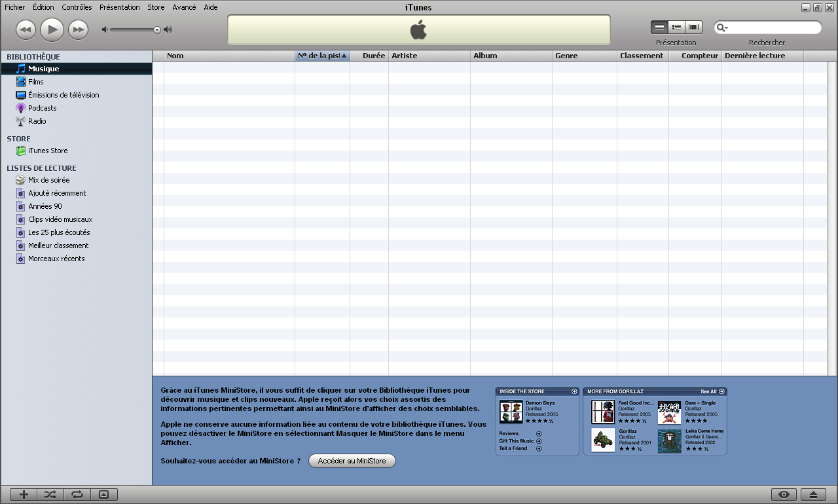Open the Fichier menu
The width and height of the screenshot is (838, 504).
(x=15, y=7)
